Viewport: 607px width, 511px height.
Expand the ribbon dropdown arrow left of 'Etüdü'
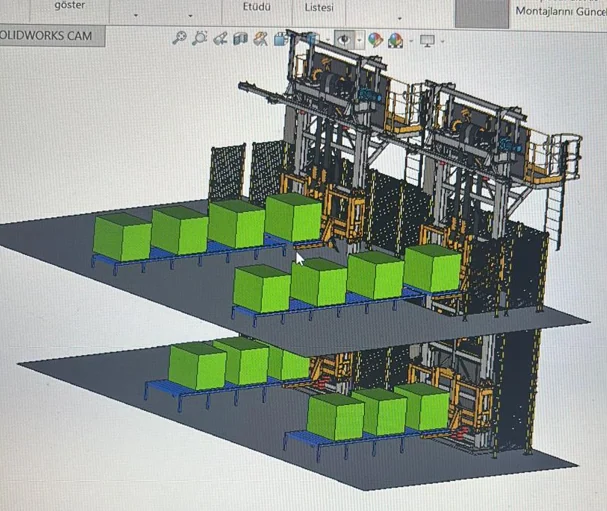point(190,16)
